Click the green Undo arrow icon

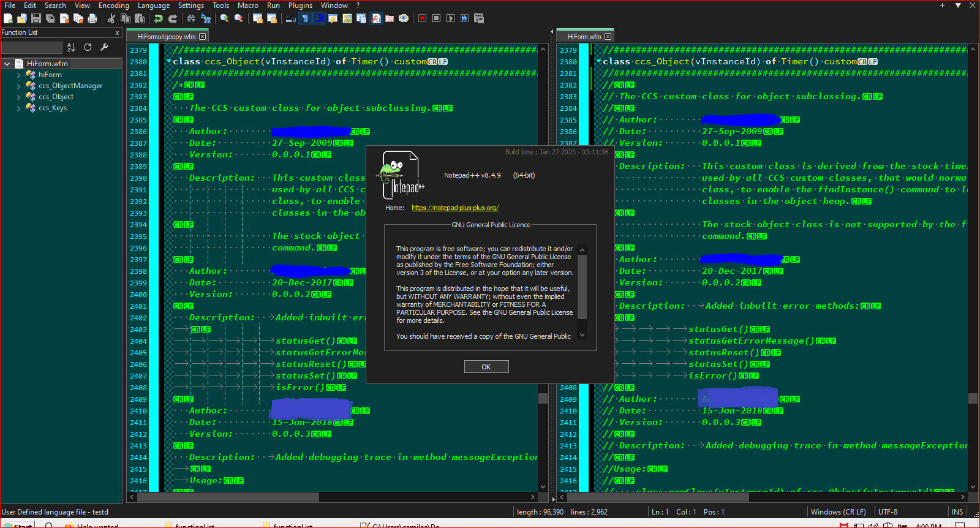pos(159,18)
